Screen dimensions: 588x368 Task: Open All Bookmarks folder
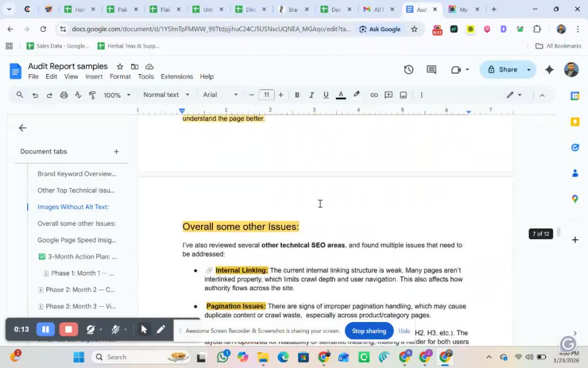click(559, 46)
